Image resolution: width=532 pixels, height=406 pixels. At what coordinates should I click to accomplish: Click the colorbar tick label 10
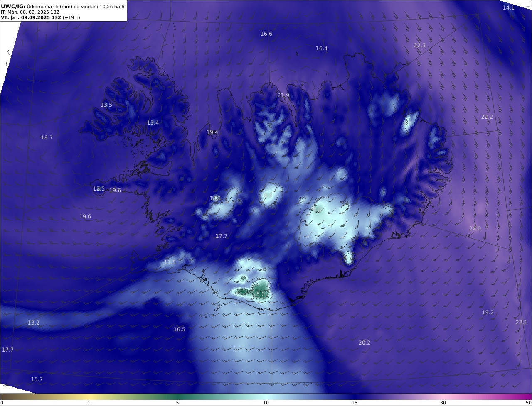coord(266,403)
